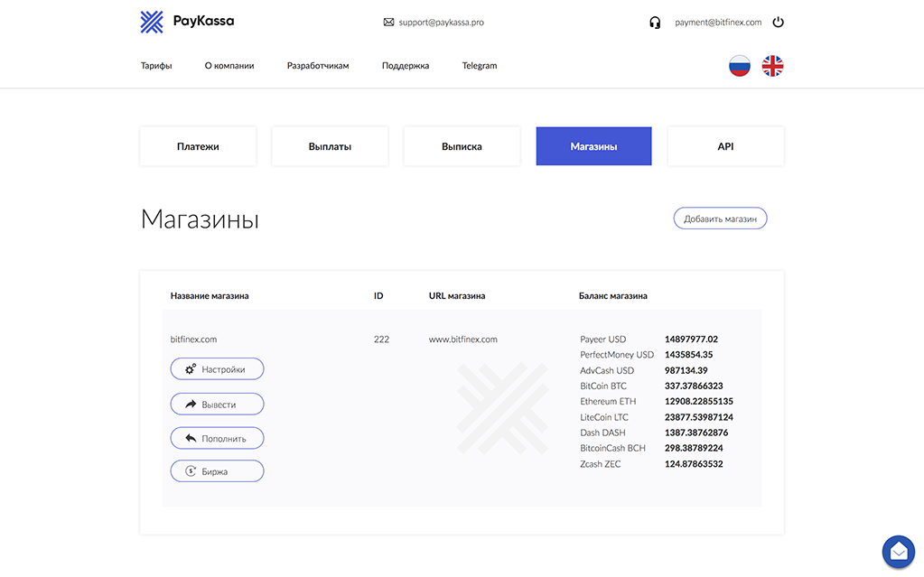The image size is (924, 577).
Task: Click the payment@bitfinex.com account email
Action: tap(718, 23)
